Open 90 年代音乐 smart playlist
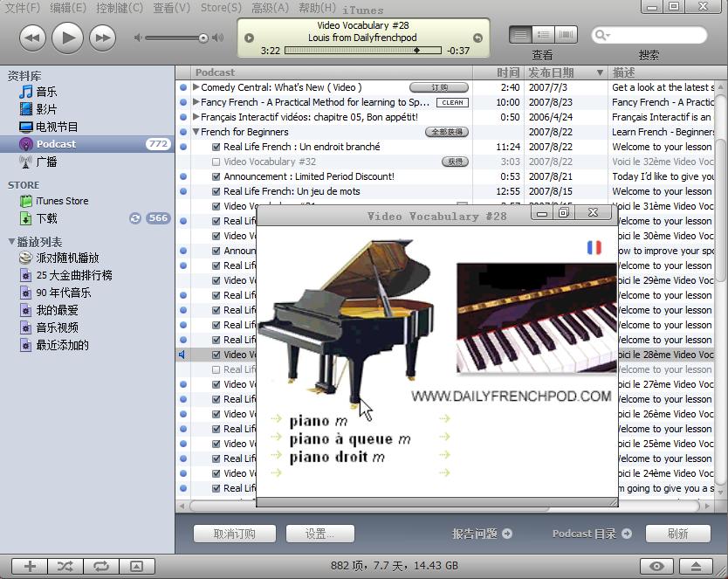728x579 pixels. (87, 293)
